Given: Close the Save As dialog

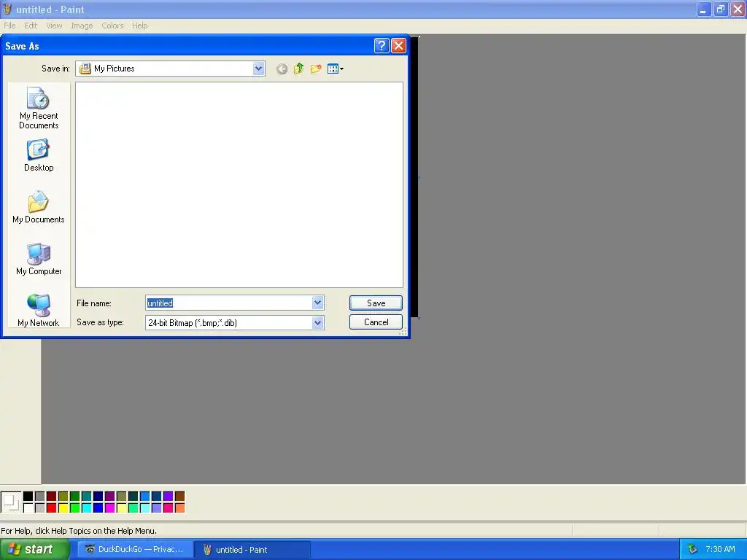Looking at the screenshot, I should [x=398, y=46].
